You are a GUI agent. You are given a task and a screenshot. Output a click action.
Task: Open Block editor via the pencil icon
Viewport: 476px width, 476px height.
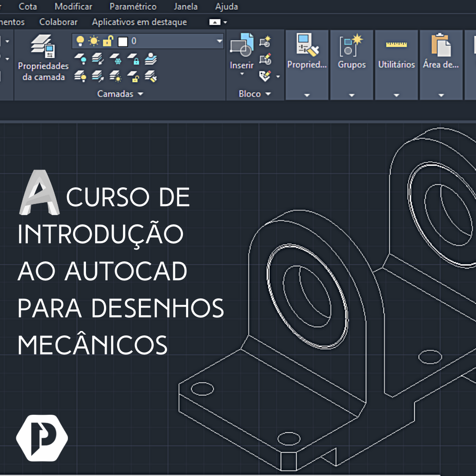pos(264,59)
